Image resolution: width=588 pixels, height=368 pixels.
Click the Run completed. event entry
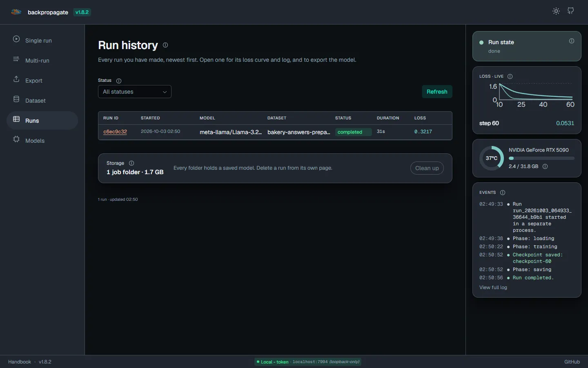(x=527, y=278)
